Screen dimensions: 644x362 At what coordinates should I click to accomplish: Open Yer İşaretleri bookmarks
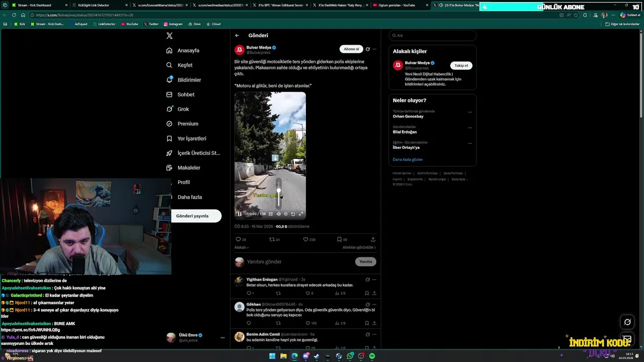186,138
